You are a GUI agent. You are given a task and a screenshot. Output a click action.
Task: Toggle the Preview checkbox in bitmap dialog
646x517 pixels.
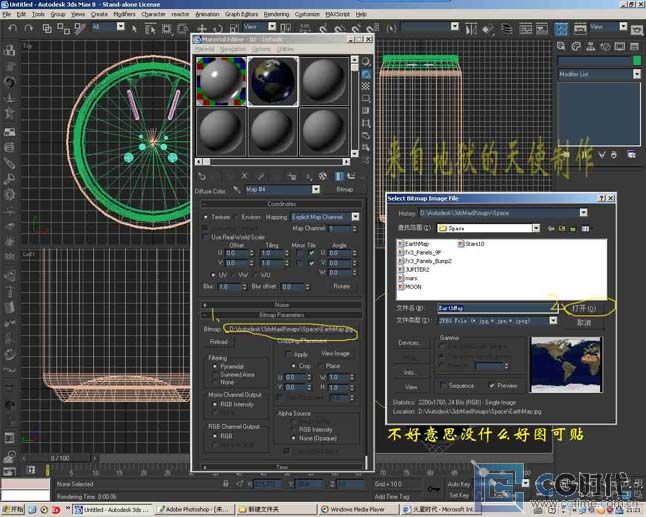pyautogui.click(x=492, y=386)
